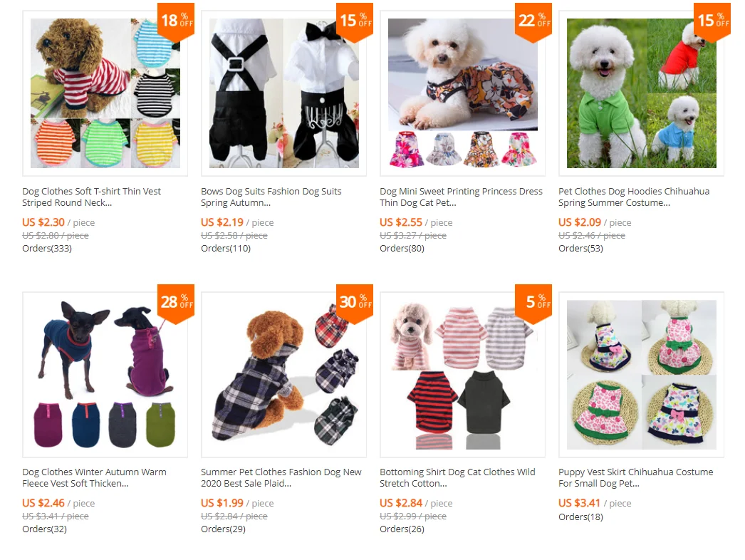Screen dimensions: 745x560
Task: Open the fleece vest dog clothes image
Action: (105, 375)
